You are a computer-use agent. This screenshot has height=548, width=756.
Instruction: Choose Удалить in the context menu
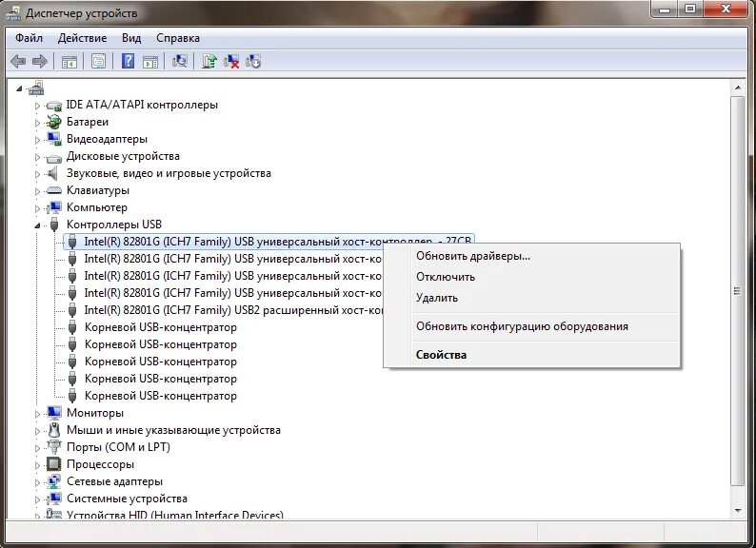[531, 298]
